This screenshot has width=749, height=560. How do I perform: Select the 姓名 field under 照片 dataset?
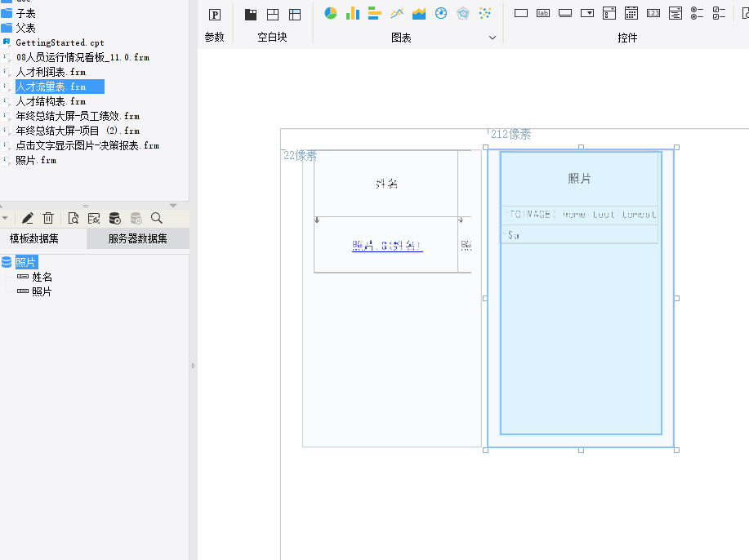[42, 277]
